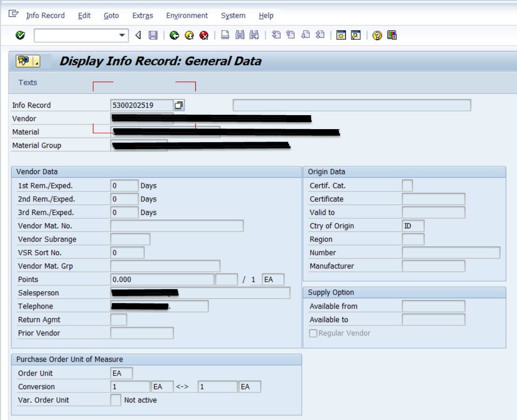Click the multiple values icon beside Info Record
The image size is (517, 420).
tap(180, 105)
